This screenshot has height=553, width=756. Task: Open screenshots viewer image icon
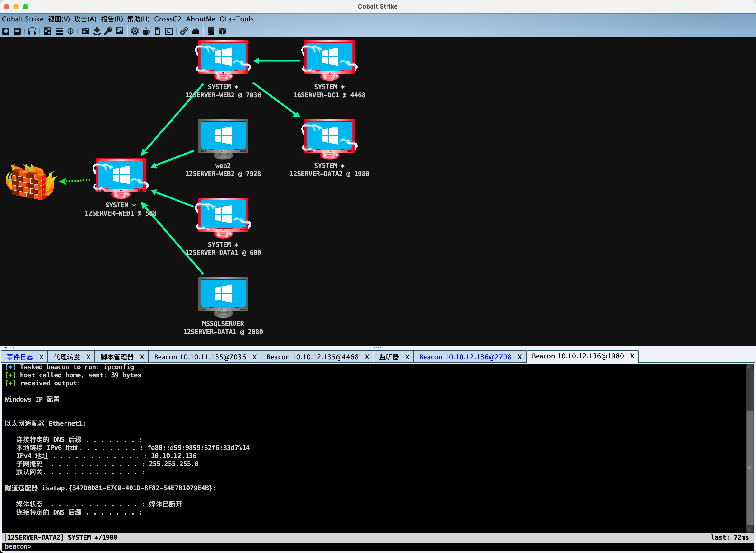[x=119, y=31]
